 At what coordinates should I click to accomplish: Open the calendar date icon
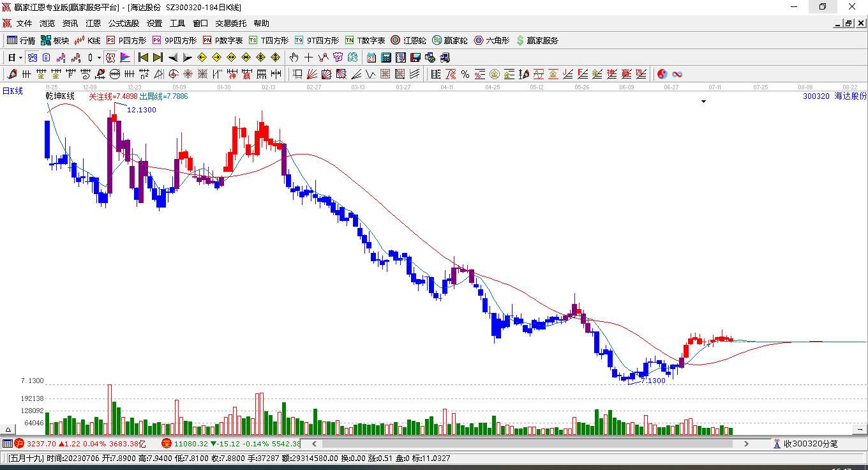pyautogui.click(x=371, y=57)
